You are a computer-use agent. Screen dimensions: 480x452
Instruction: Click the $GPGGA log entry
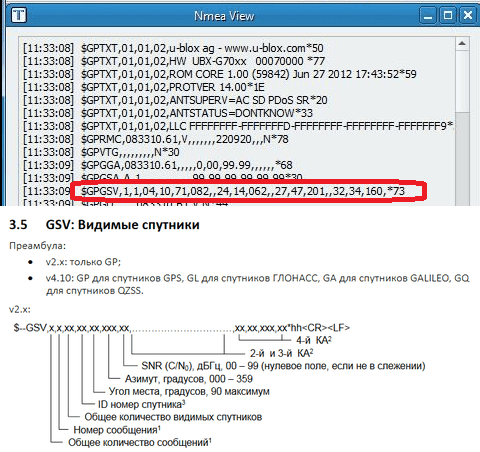[157, 165]
